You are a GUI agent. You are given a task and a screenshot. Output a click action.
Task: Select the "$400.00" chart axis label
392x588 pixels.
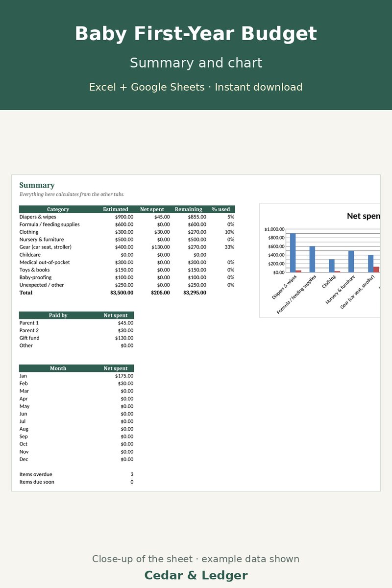[276, 255]
